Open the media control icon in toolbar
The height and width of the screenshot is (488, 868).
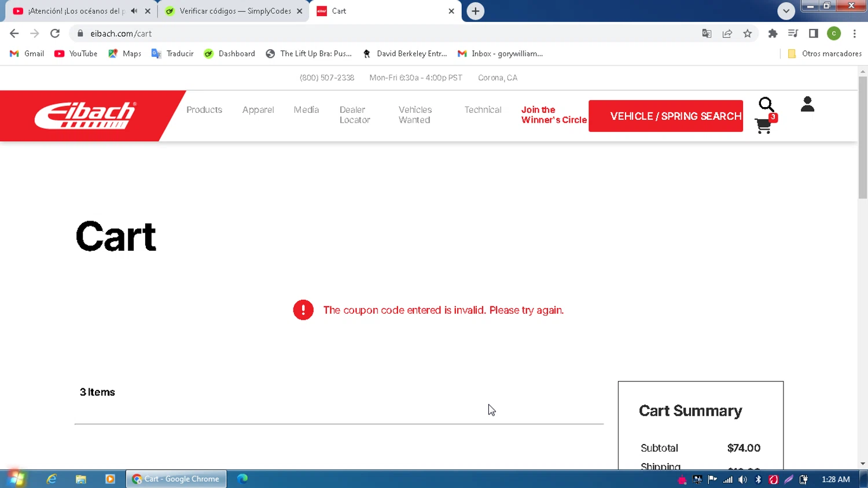[793, 34]
